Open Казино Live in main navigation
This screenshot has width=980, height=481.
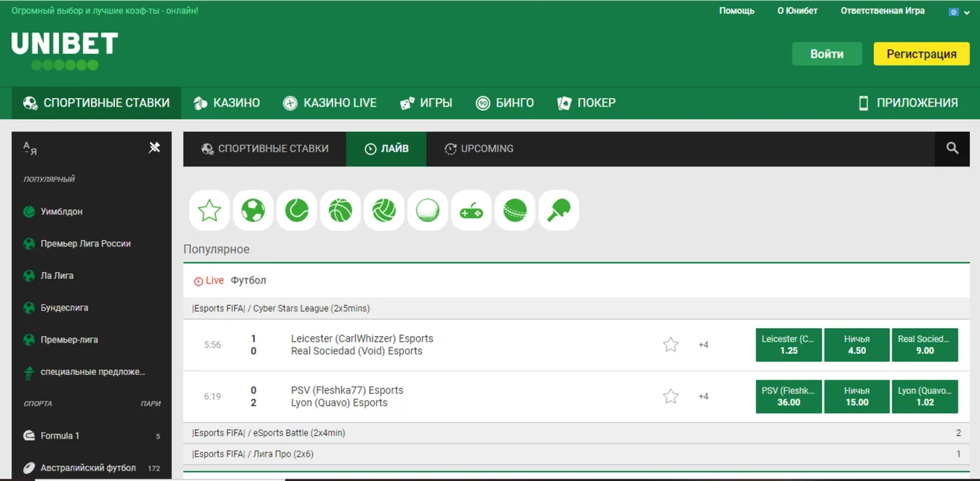point(329,103)
